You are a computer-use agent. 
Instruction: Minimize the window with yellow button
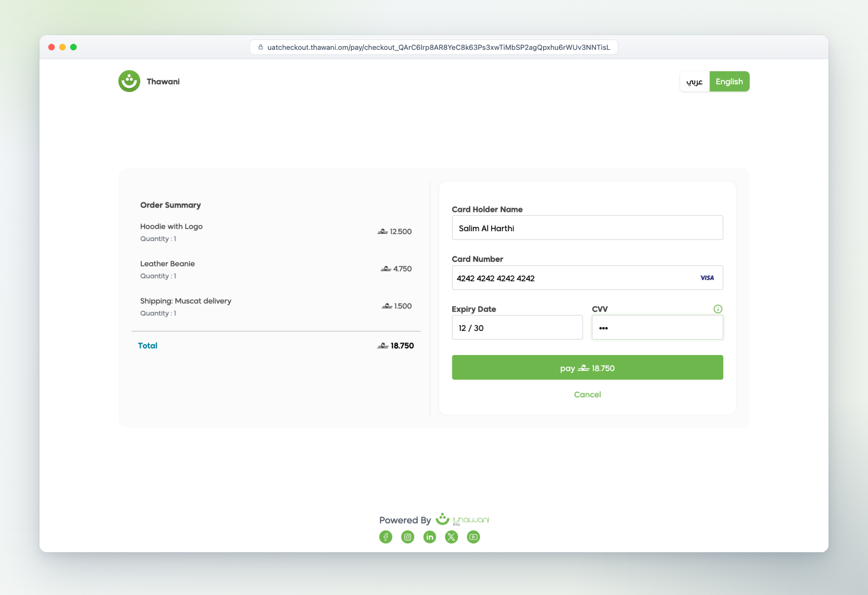point(62,47)
